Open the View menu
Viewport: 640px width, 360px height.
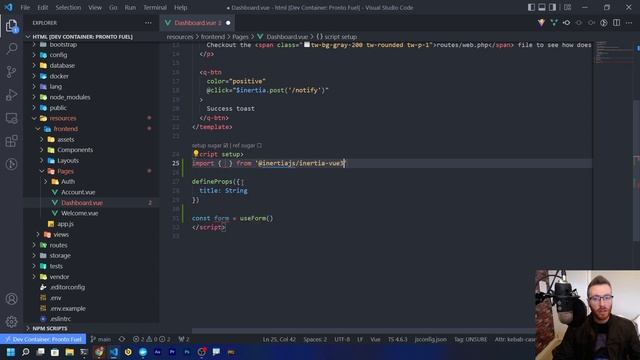coord(95,7)
